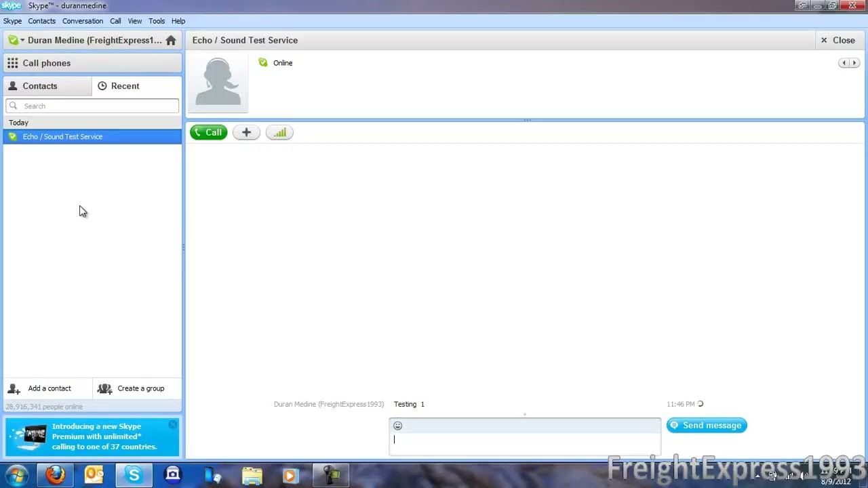Switch to the Contacts tab
The width and height of the screenshot is (868, 488).
pyautogui.click(x=47, y=86)
